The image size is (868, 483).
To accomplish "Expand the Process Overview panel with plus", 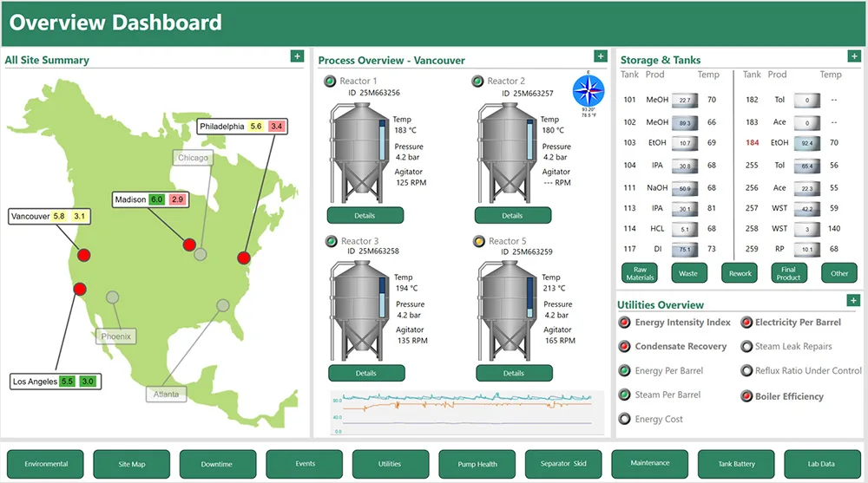I will (x=600, y=56).
